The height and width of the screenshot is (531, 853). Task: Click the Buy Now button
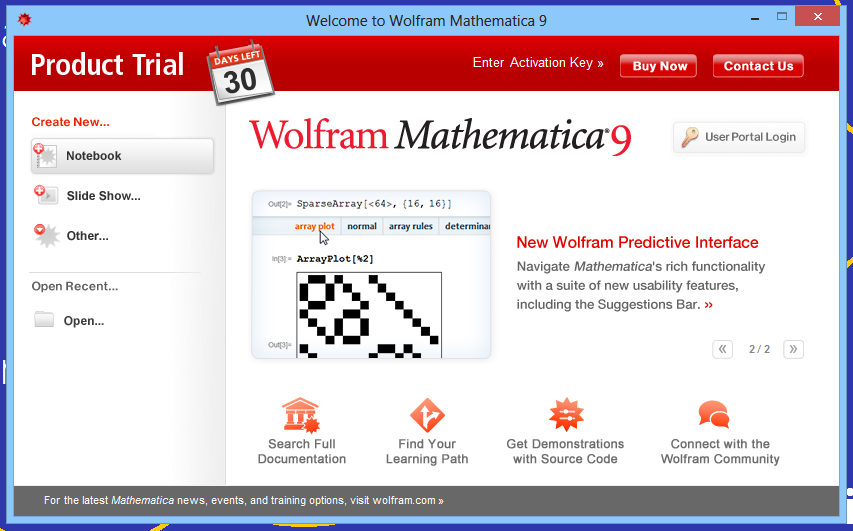coord(659,66)
